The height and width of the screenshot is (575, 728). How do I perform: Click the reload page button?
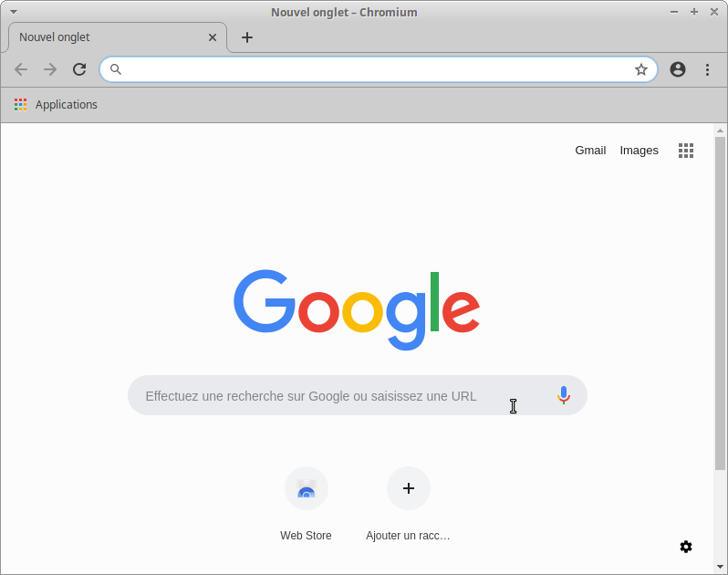tap(79, 69)
